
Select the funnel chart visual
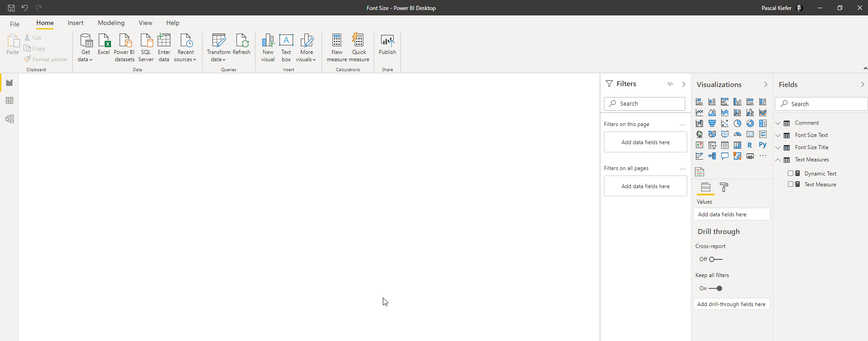tap(712, 123)
